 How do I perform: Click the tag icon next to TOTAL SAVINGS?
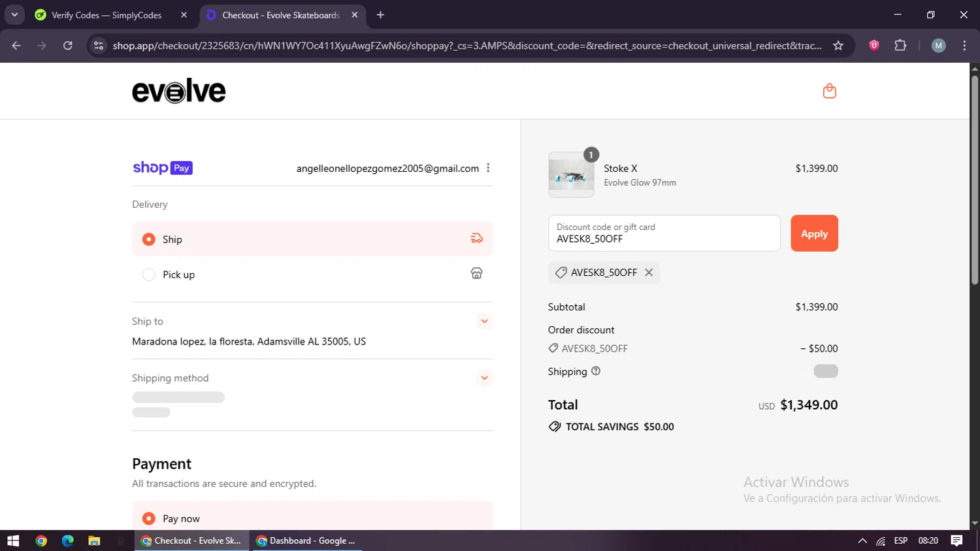[555, 427]
